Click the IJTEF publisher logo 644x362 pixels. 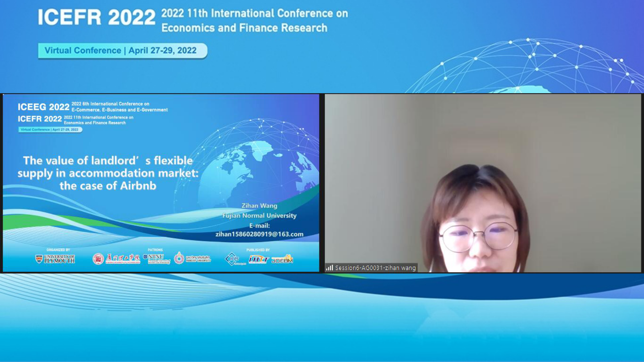click(x=259, y=259)
